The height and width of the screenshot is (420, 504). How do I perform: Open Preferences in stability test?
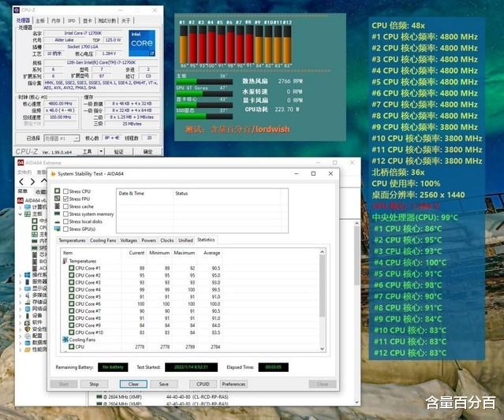point(233,384)
